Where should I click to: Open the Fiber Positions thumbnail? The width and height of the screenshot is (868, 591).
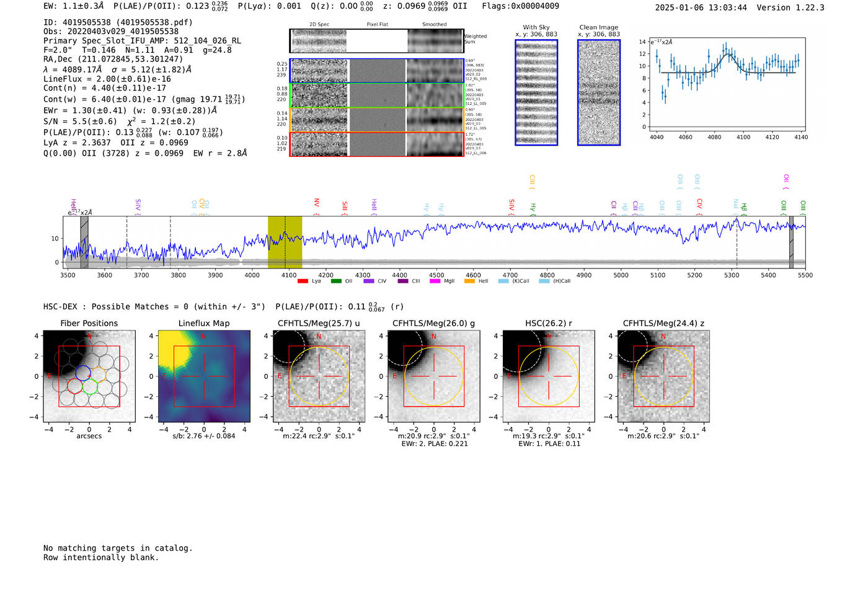(x=89, y=376)
